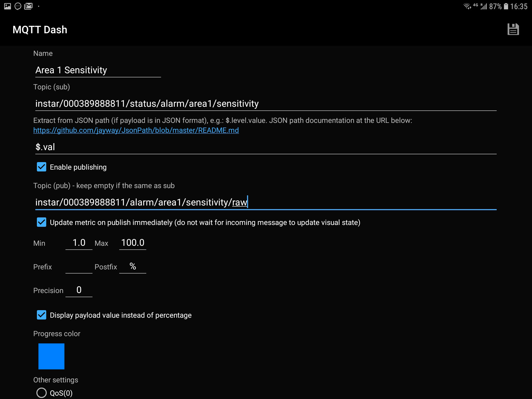This screenshot has height=399, width=532.
Task: Edit the Precision value 0 field
Action: 79,290
